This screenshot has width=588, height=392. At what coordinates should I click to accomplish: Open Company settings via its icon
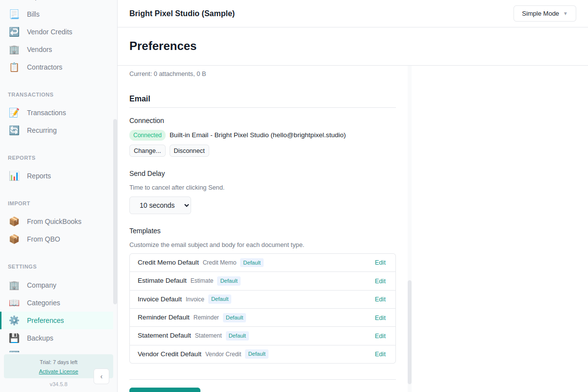14,285
